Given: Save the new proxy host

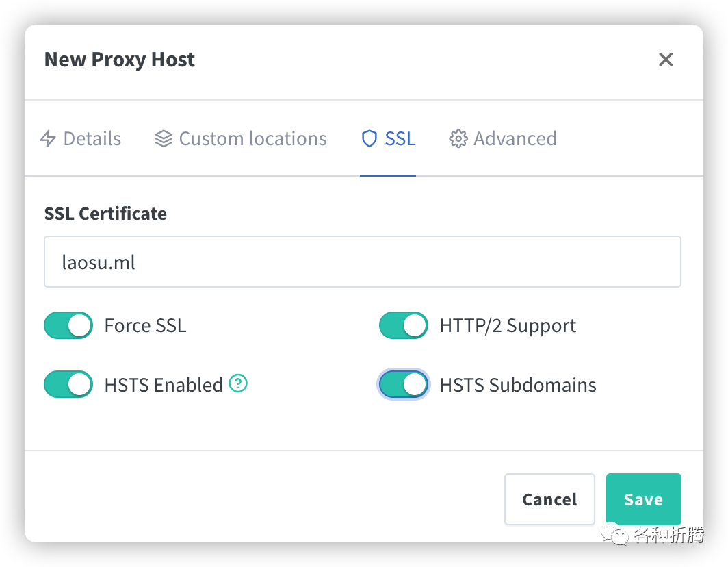Looking at the screenshot, I should (x=643, y=499).
